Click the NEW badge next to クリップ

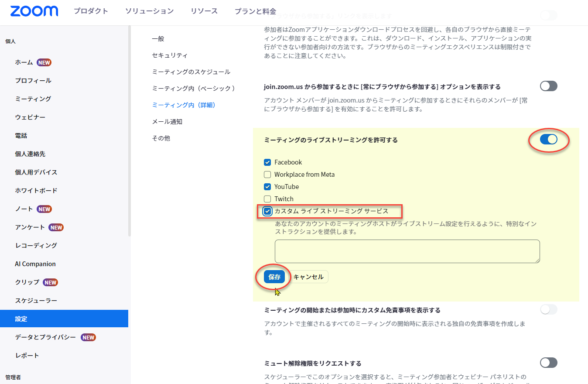(x=50, y=282)
